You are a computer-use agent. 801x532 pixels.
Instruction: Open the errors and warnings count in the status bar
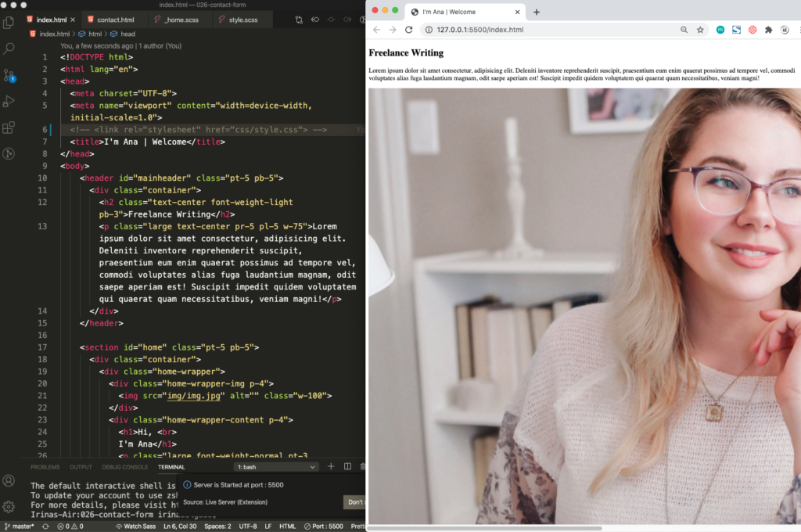point(70,527)
